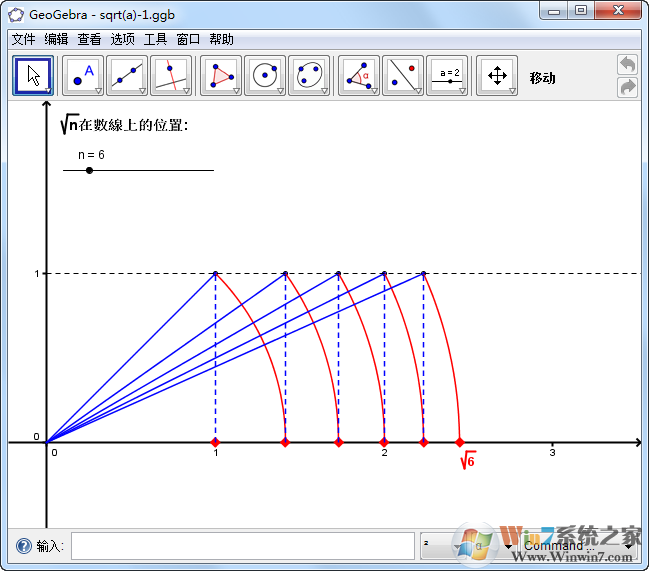Screen dimensions: 649x571
Task: Click the red "√6" label
Action: pos(468,460)
